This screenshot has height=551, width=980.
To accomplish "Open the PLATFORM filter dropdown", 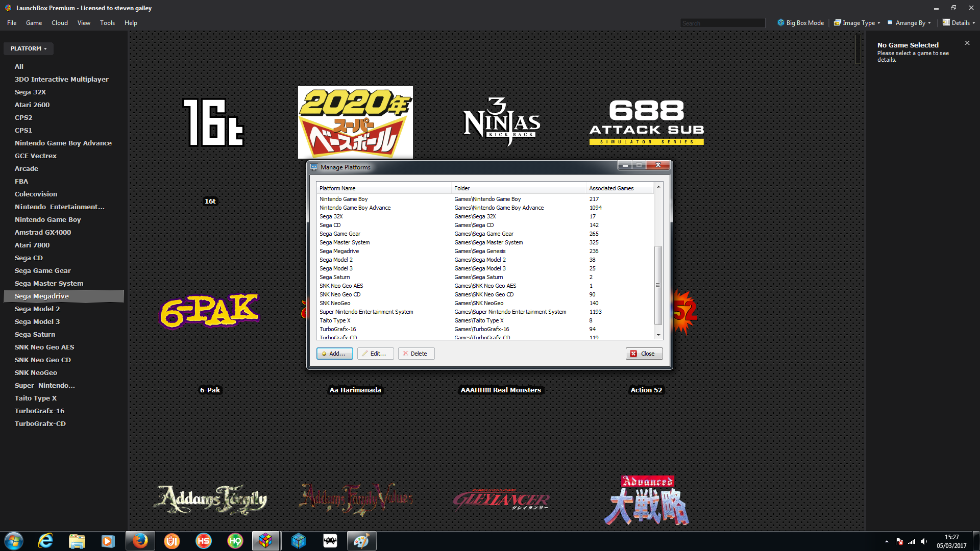I will point(29,48).
